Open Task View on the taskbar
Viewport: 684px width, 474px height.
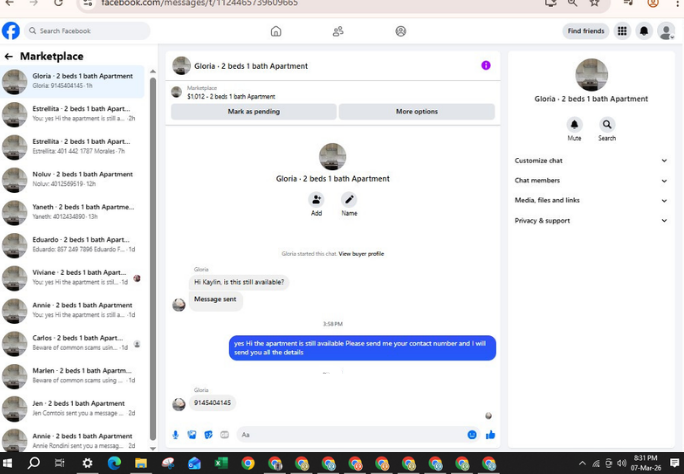click(x=60, y=463)
